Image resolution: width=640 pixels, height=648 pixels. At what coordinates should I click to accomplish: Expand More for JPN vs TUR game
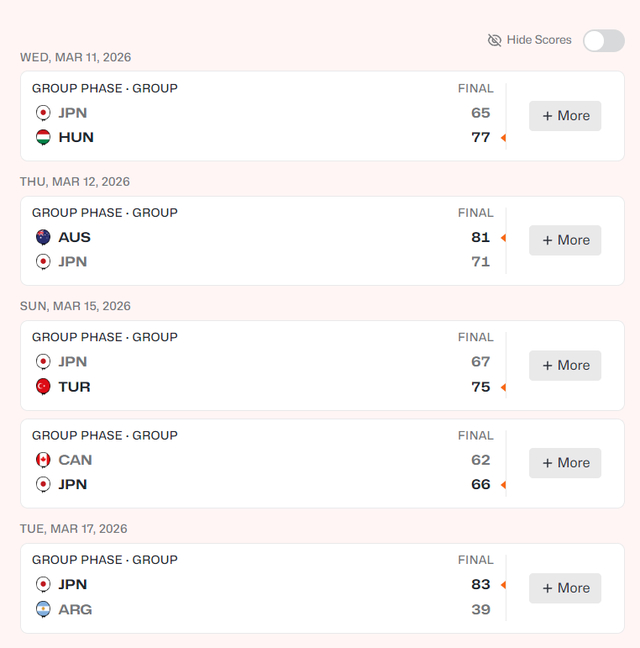[565, 365]
